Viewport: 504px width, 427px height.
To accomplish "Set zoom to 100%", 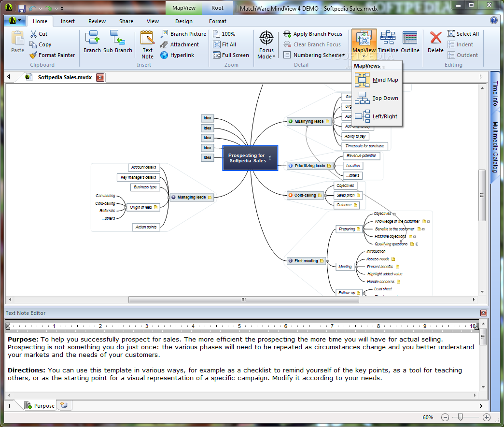I will click(x=224, y=34).
